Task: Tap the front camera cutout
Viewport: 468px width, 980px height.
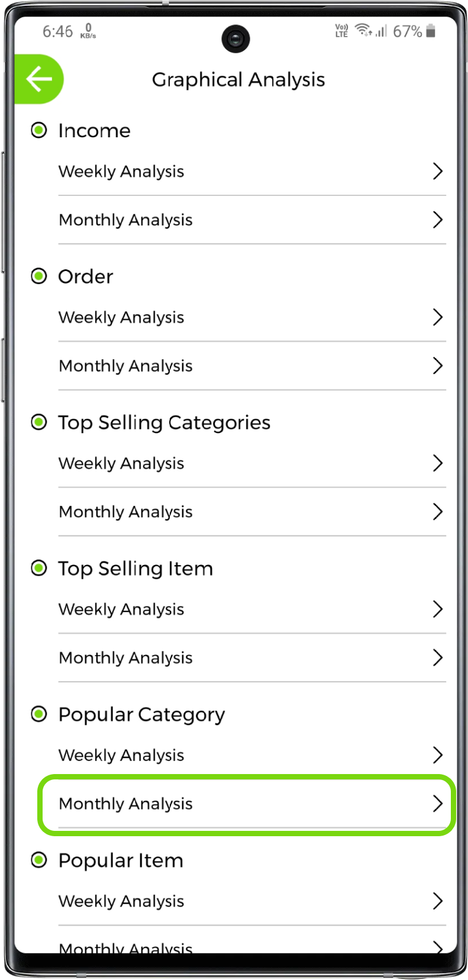Action: [x=235, y=39]
